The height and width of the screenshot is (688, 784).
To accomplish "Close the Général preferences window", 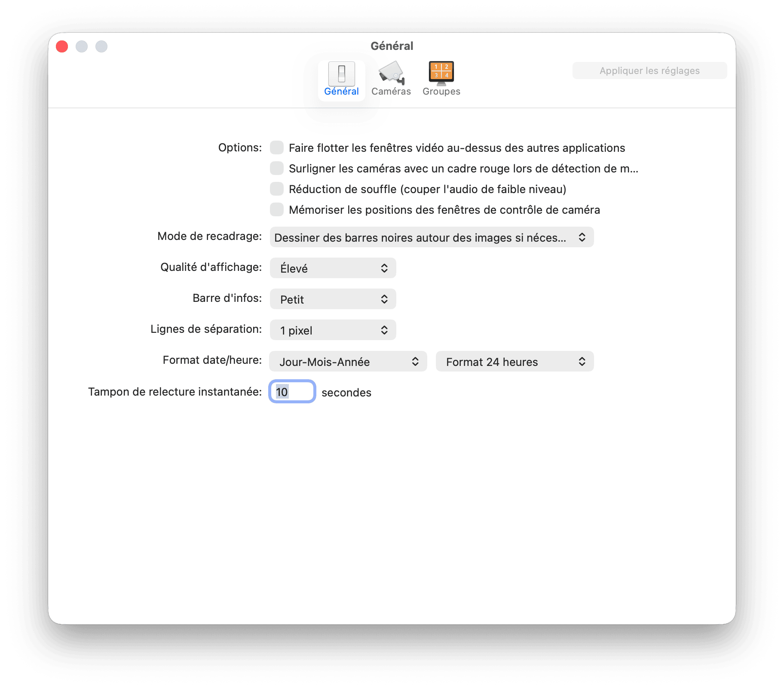I will click(62, 46).
